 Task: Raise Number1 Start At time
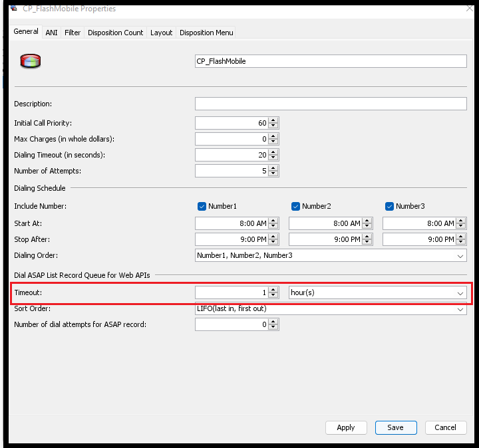(x=273, y=221)
